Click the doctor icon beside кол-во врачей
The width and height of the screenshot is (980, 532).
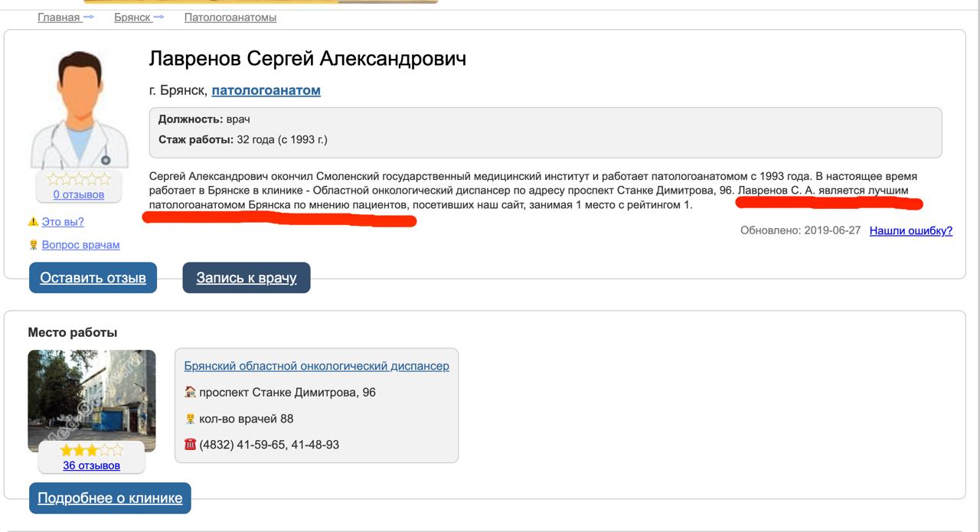pyautogui.click(x=190, y=419)
